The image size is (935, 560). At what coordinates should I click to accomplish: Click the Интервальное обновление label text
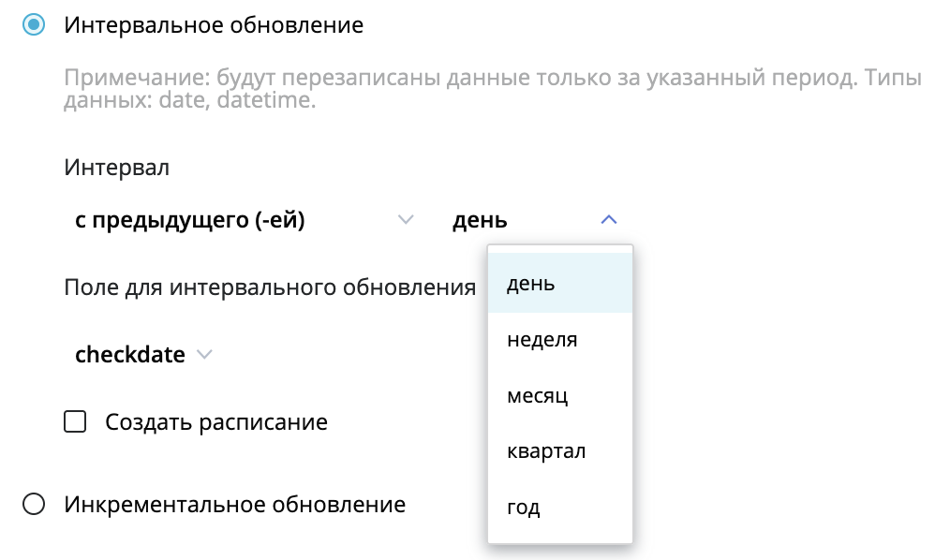tap(214, 25)
